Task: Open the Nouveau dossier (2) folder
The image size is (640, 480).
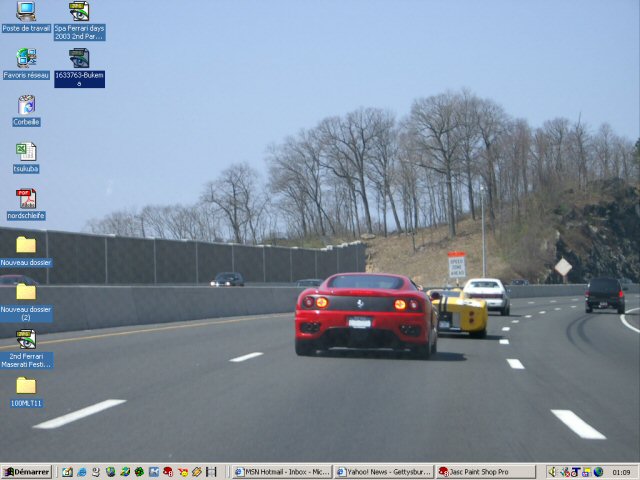Action: pyautogui.click(x=26, y=302)
